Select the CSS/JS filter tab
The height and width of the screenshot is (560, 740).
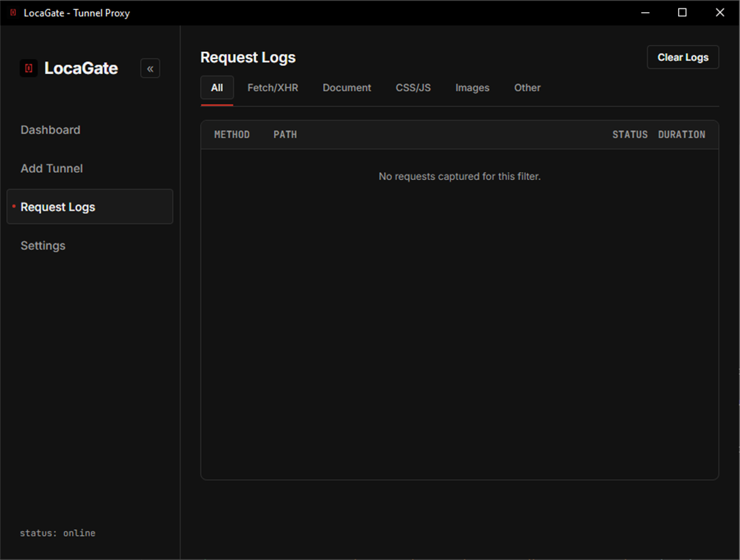413,88
